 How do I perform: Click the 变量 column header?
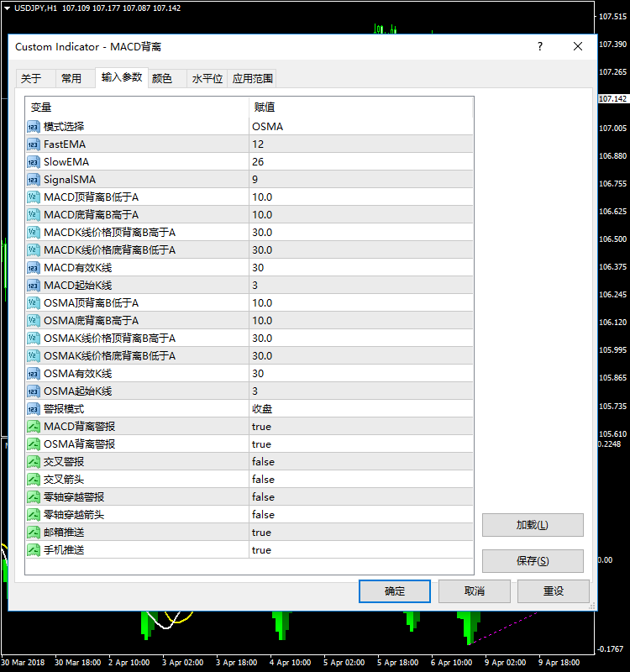pos(137,108)
